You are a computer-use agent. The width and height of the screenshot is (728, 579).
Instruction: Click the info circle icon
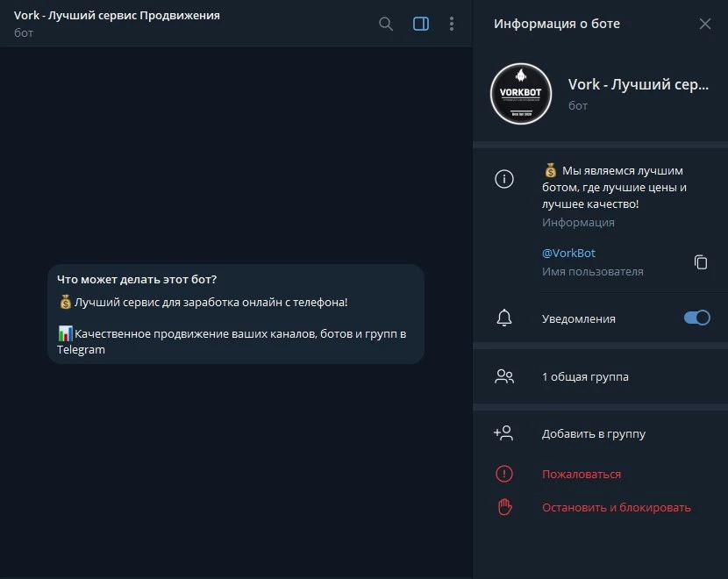click(x=504, y=180)
